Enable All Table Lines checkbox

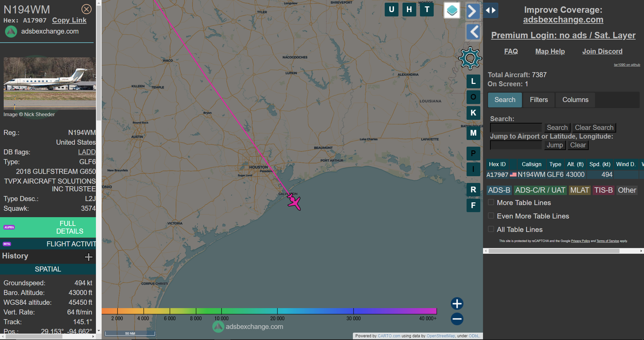point(491,229)
